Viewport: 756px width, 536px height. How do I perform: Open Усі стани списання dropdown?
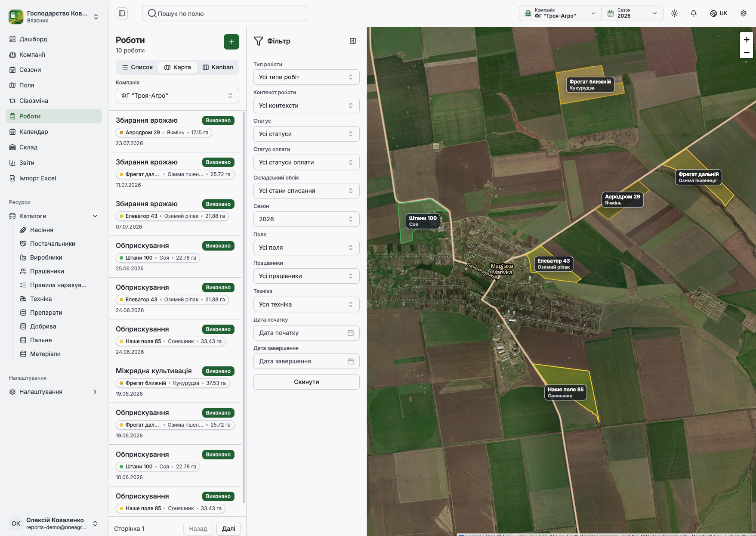pos(306,191)
